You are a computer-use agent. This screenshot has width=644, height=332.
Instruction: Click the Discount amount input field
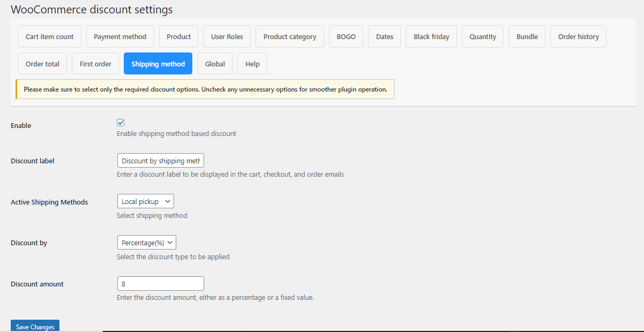point(160,283)
